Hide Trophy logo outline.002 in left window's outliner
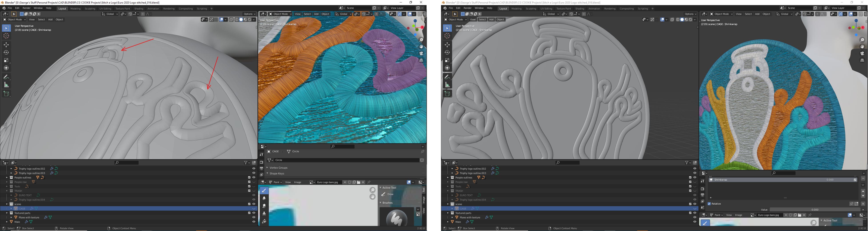The width and height of the screenshot is (868, 231). click(x=254, y=169)
